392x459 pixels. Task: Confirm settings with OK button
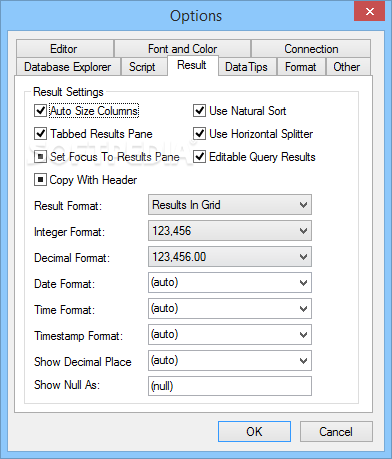click(x=254, y=432)
